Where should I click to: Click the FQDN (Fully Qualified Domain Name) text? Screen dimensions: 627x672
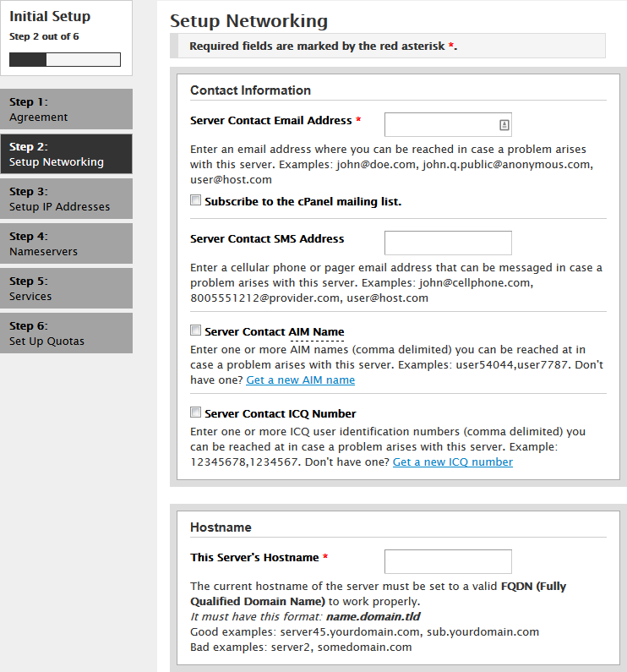[x=378, y=594]
